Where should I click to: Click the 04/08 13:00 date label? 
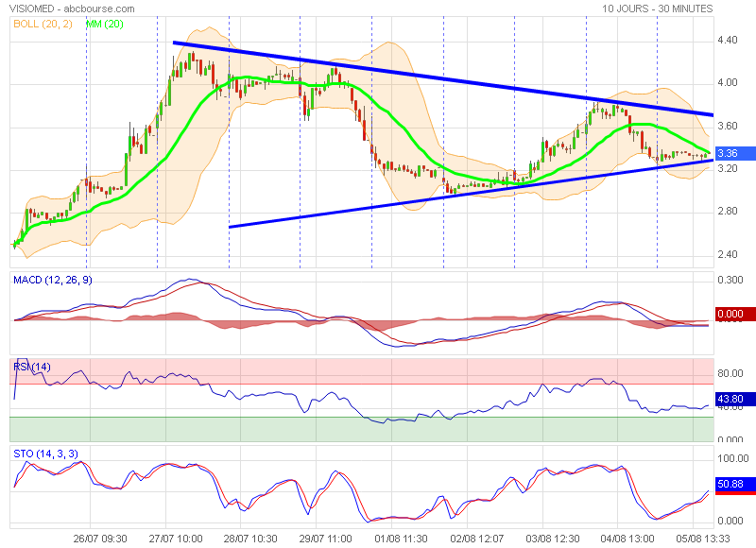(x=627, y=539)
